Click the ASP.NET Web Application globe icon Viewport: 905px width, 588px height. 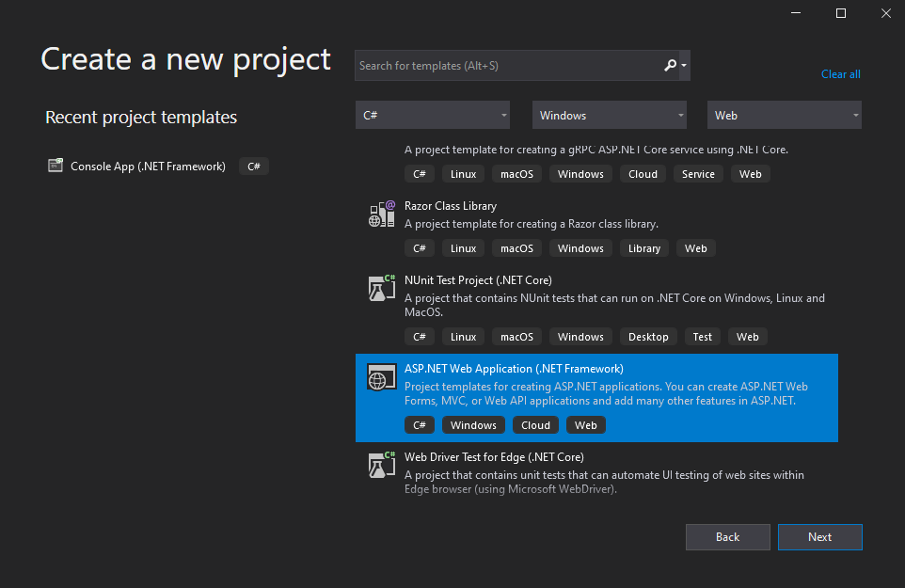(382, 377)
